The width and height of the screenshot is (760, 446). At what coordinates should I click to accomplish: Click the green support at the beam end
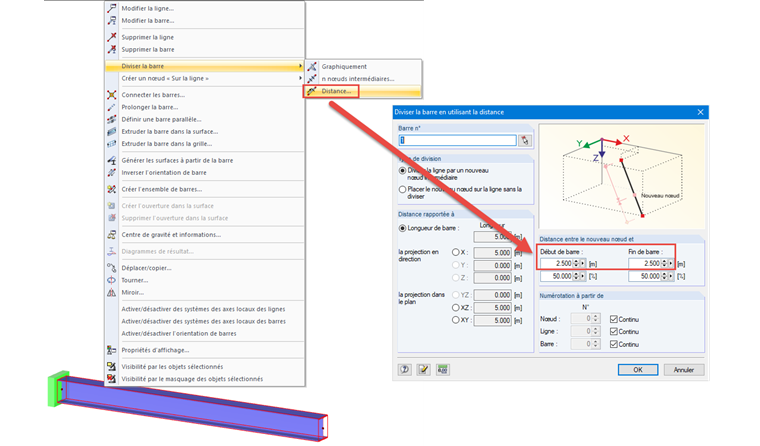coord(55,389)
